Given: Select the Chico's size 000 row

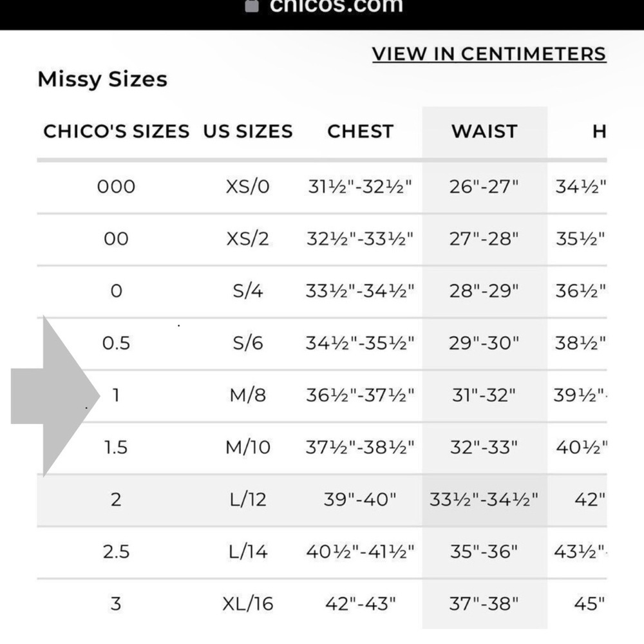Looking at the screenshot, I should [321, 187].
